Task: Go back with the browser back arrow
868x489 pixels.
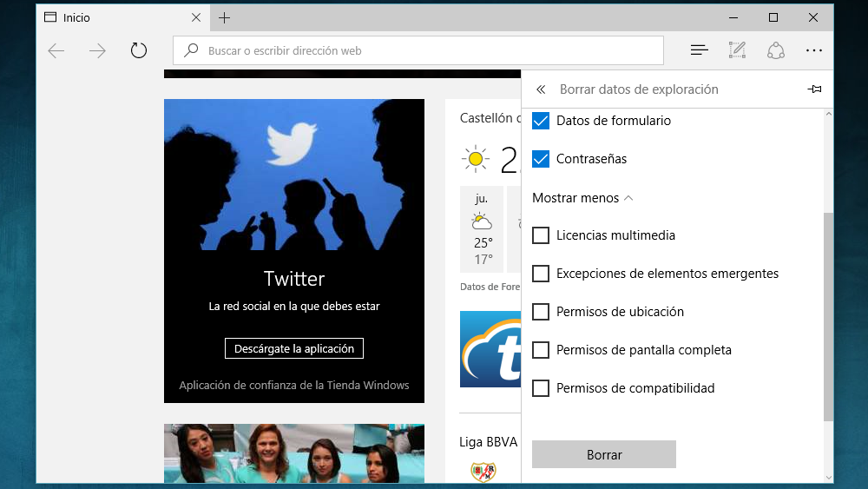Action: (x=56, y=51)
